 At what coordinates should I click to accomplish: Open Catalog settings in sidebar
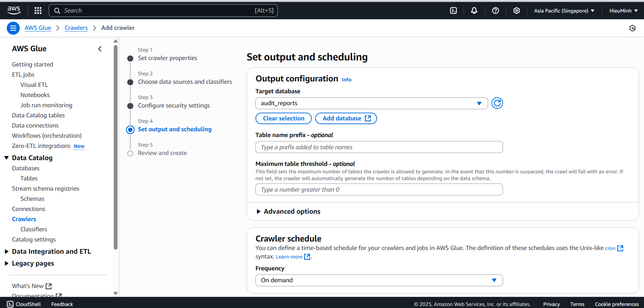pos(34,239)
